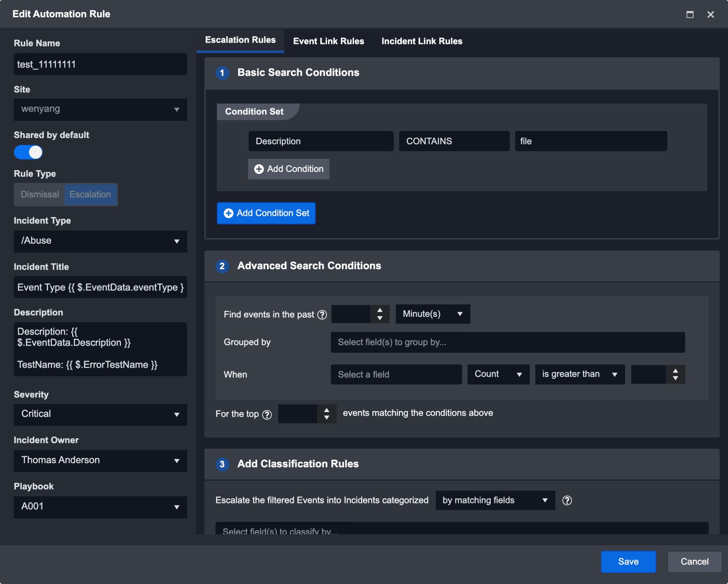Viewport: 728px width, 584px height.
Task: Close the Edit Automation Rule dialog
Action: 710,15
